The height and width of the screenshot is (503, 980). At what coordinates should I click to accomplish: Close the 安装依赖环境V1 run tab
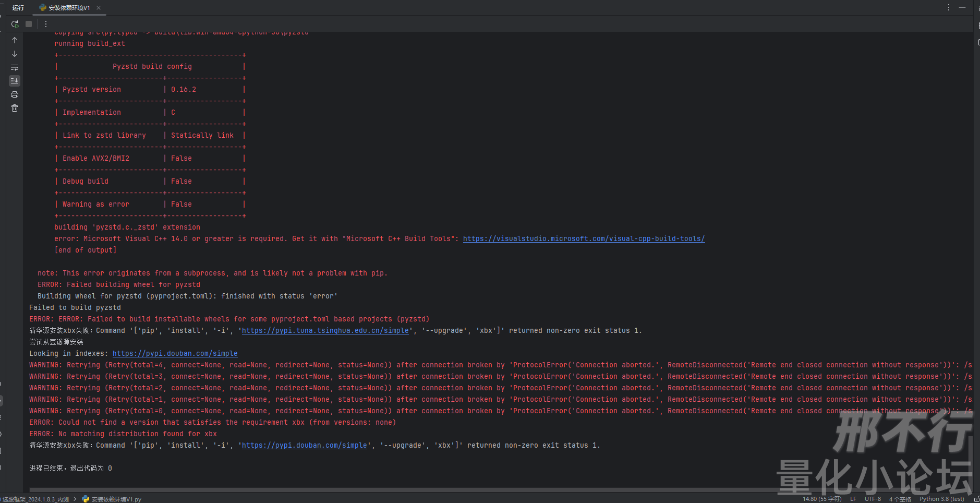(99, 8)
